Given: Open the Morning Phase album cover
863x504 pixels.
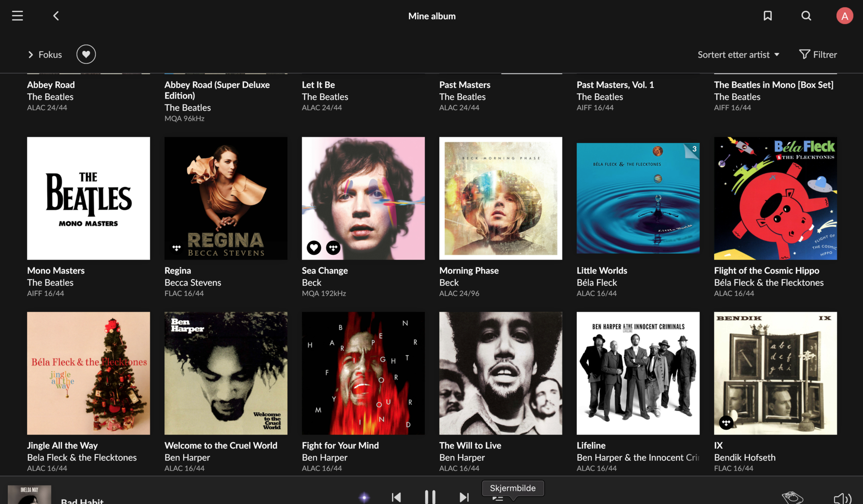Looking at the screenshot, I should pyautogui.click(x=501, y=198).
